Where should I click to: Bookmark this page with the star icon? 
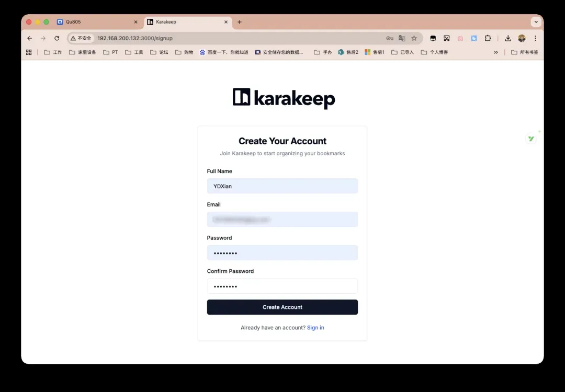point(414,38)
